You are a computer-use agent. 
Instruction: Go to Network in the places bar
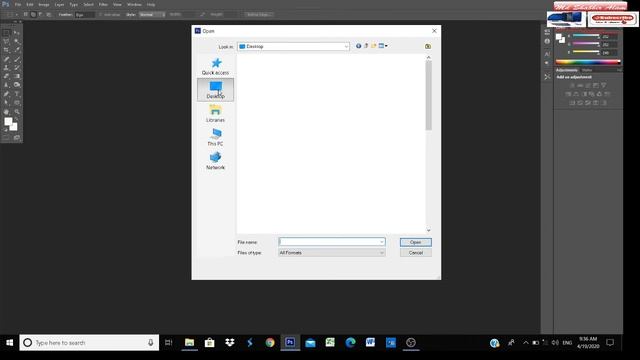(x=215, y=161)
